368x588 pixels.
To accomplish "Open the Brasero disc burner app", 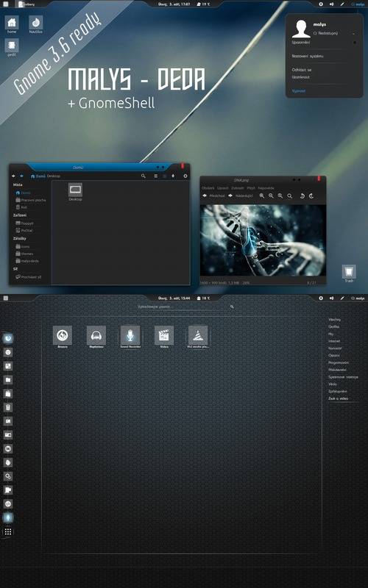I will pos(63,335).
